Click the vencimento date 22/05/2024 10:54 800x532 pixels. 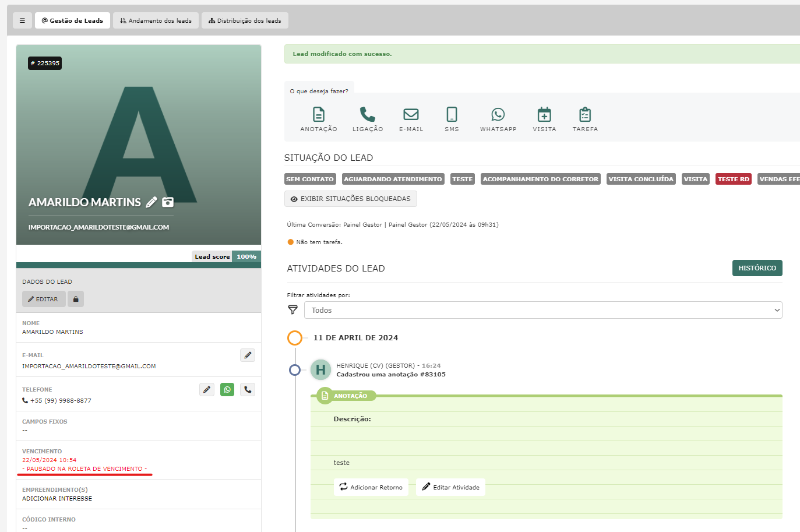tap(49, 460)
